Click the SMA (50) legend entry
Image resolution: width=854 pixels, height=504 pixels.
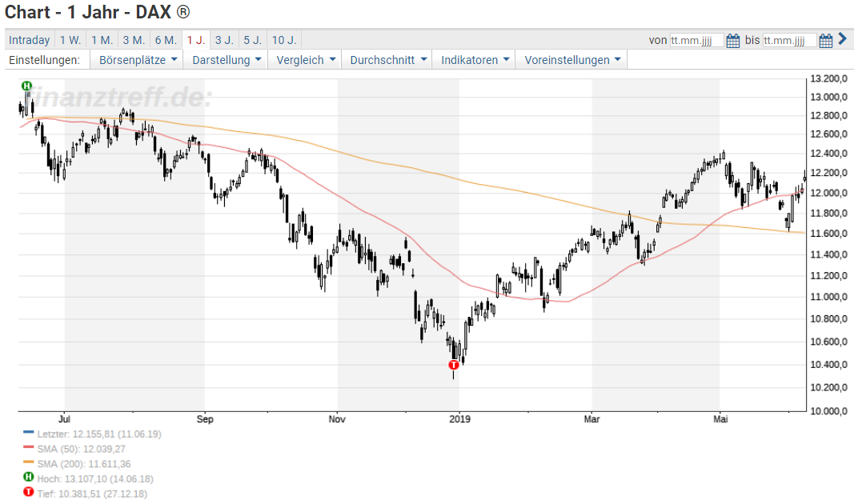tap(81, 449)
